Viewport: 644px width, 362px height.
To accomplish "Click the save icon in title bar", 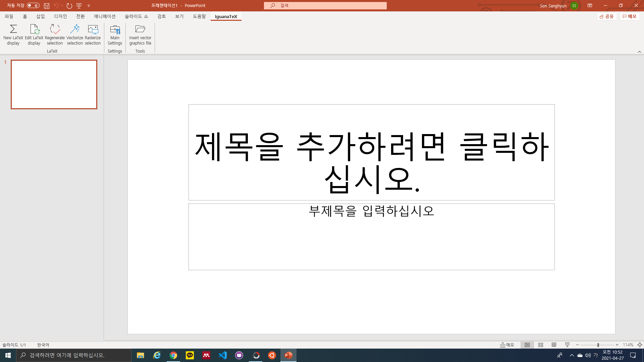I will point(47,6).
